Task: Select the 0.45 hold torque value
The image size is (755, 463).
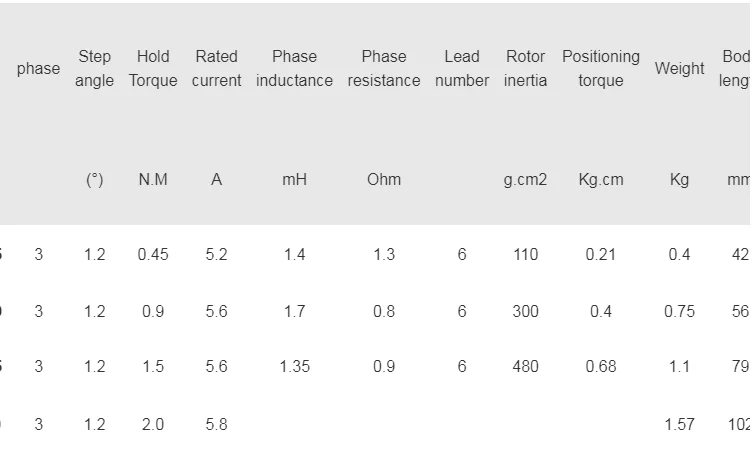Action: pyautogui.click(x=153, y=254)
